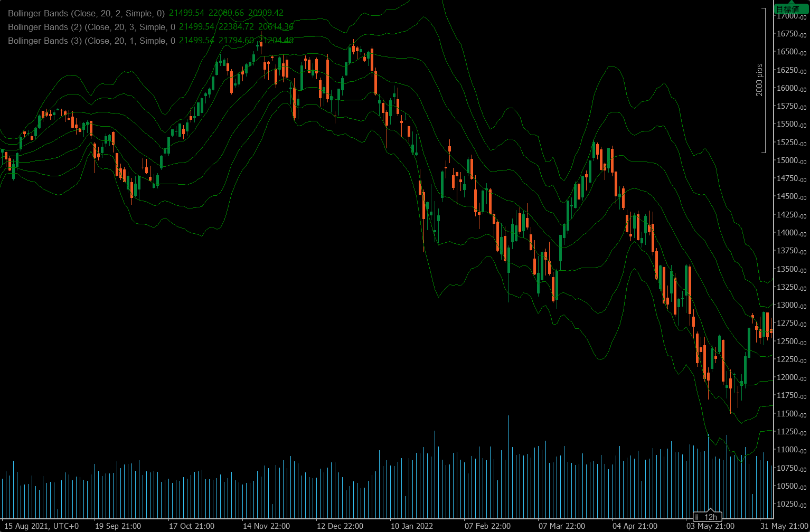This screenshot has width=810, height=532.
Task: Click the 07 Mar 22:00 time axis label
Action: coord(562,526)
